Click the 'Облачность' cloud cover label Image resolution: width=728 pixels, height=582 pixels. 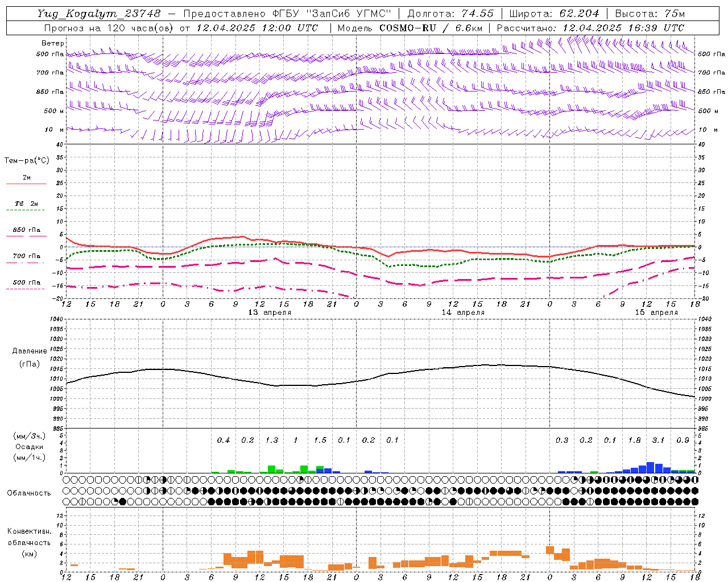click(29, 493)
